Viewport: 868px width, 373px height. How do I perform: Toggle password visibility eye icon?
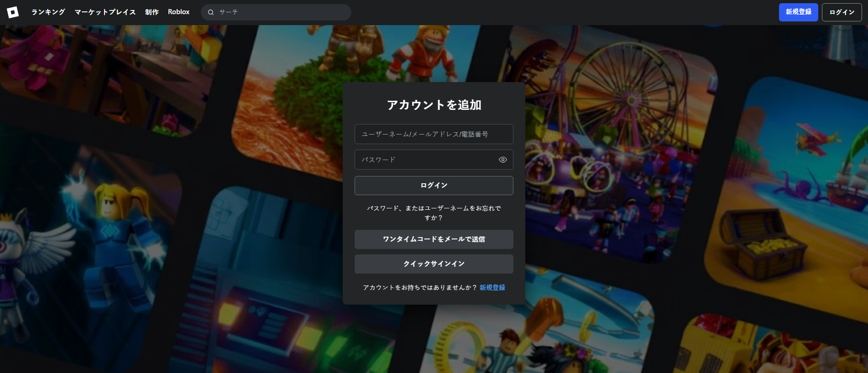click(x=503, y=160)
